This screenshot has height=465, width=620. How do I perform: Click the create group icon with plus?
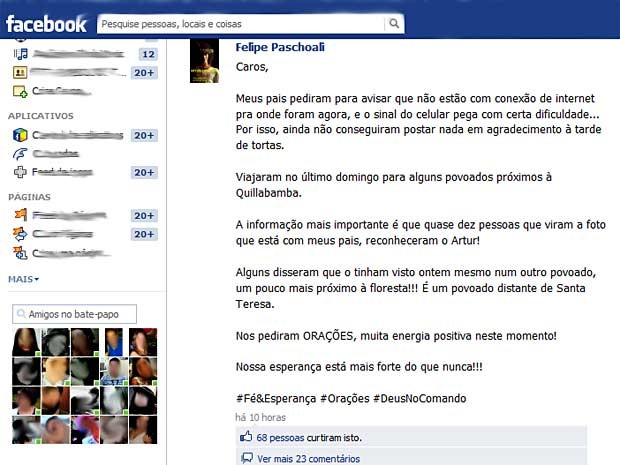tap(20, 91)
